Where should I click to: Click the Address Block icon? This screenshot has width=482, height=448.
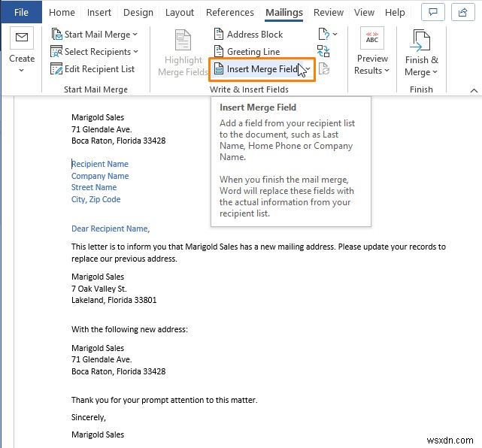coord(219,34)
